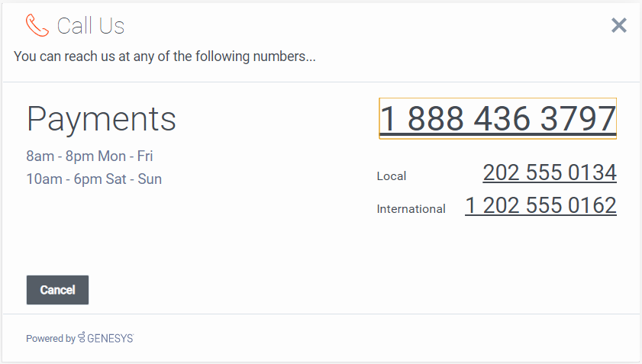Click the Powered by text
This screenshot has height=364, width=642.
[50, 339]
